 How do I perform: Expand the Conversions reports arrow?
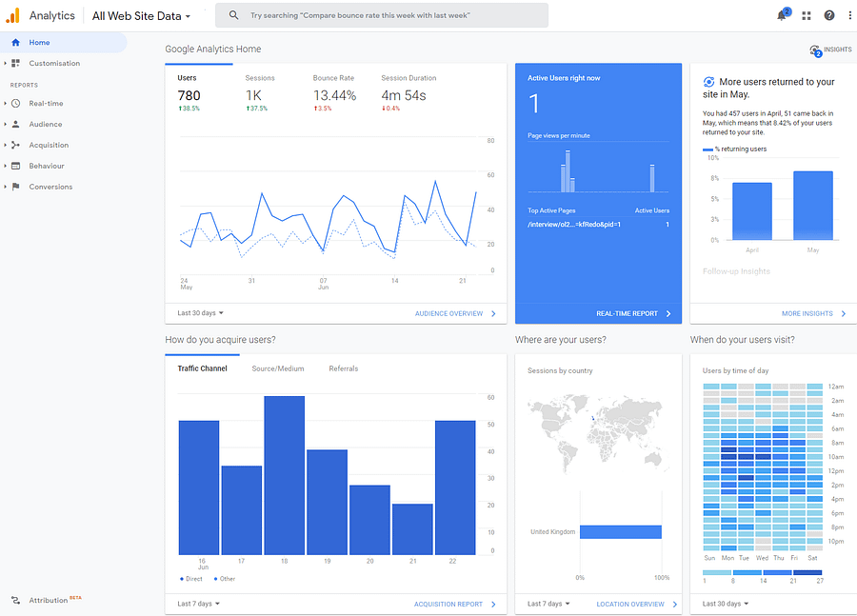click(x=5, y=187)
